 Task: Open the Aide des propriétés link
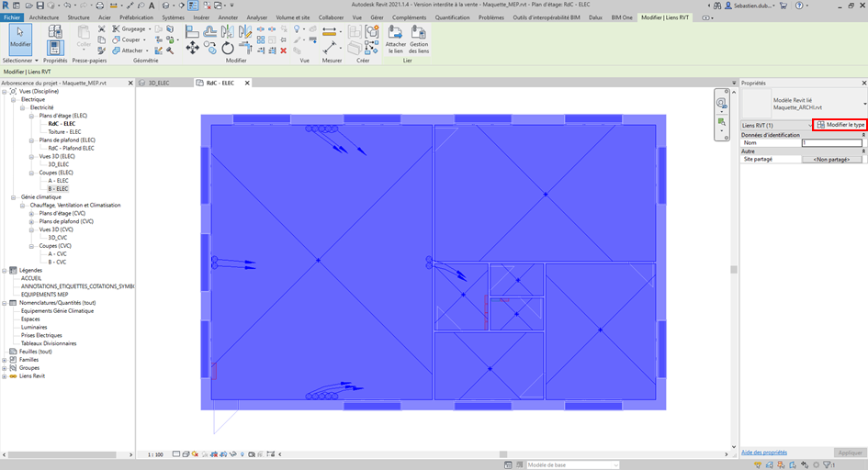tap(764, 453)
